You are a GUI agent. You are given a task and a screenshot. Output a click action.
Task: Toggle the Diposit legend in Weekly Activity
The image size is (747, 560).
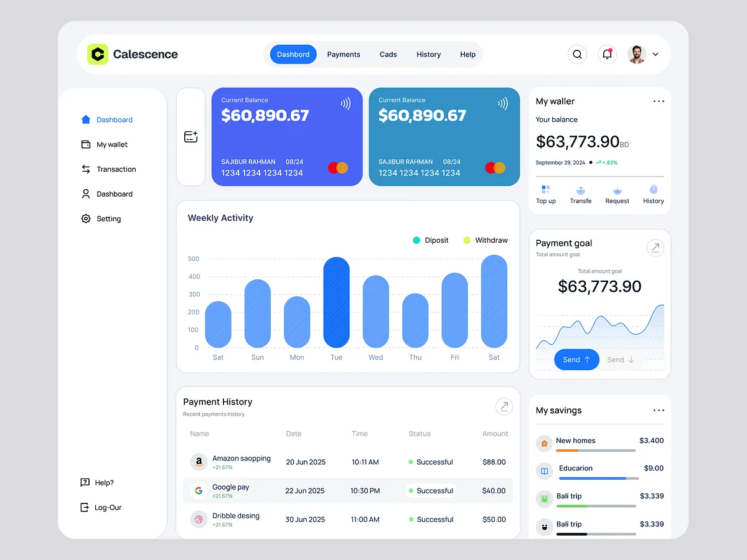click(x=430, y=240)
